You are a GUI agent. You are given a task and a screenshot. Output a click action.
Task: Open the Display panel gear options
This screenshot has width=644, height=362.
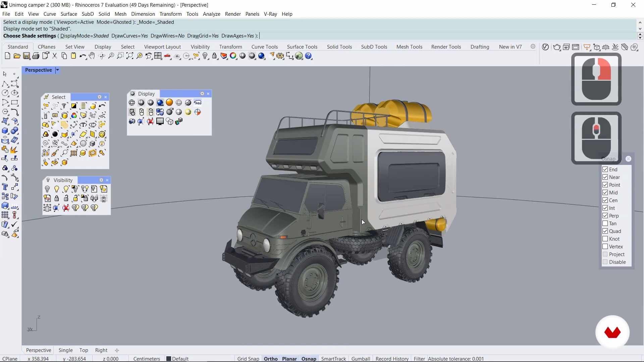point(202,94)
